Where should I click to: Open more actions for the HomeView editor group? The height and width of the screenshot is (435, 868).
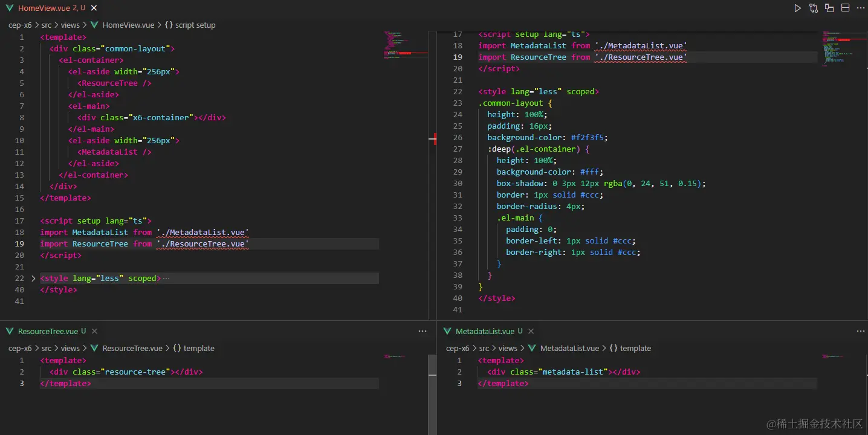[x=860, y=8]
